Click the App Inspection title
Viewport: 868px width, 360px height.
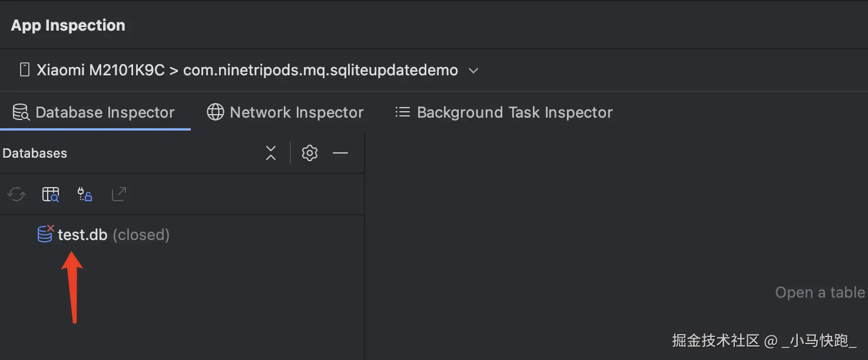[68, 25]
